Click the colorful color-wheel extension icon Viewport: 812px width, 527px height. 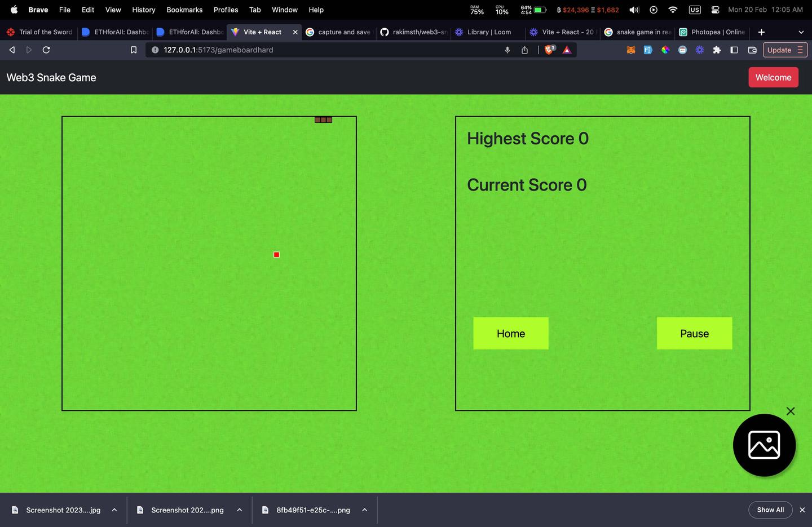665,50
